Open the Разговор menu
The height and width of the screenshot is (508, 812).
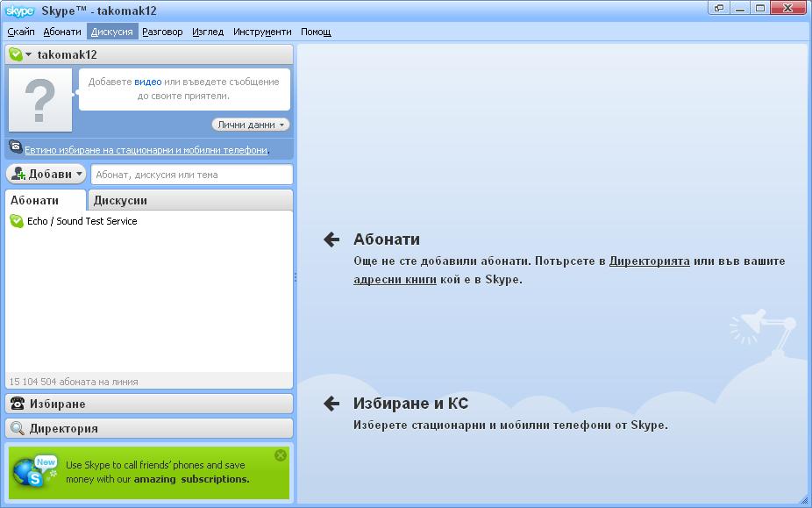[162, 32]
